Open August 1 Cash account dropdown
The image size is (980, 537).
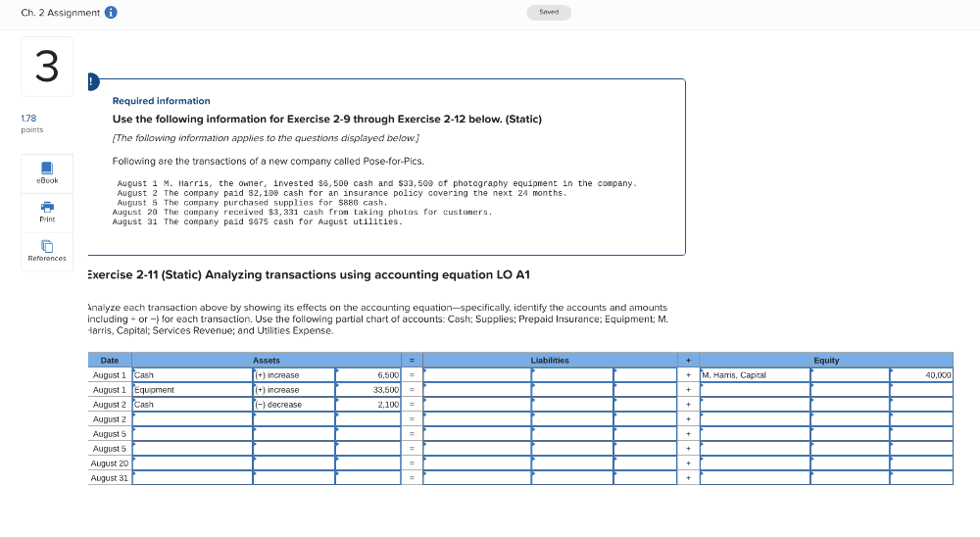coord(192,375)
